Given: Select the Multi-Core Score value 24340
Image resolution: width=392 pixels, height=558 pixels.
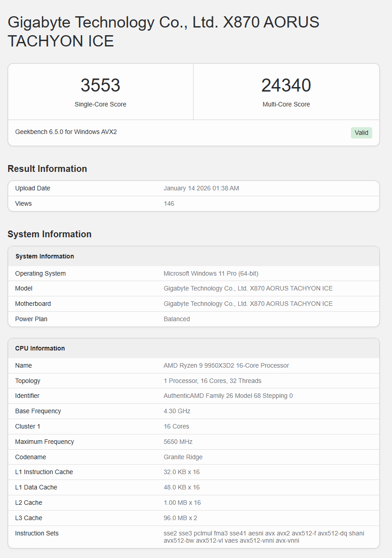Looking at the screenshot, I should [286, 85].
